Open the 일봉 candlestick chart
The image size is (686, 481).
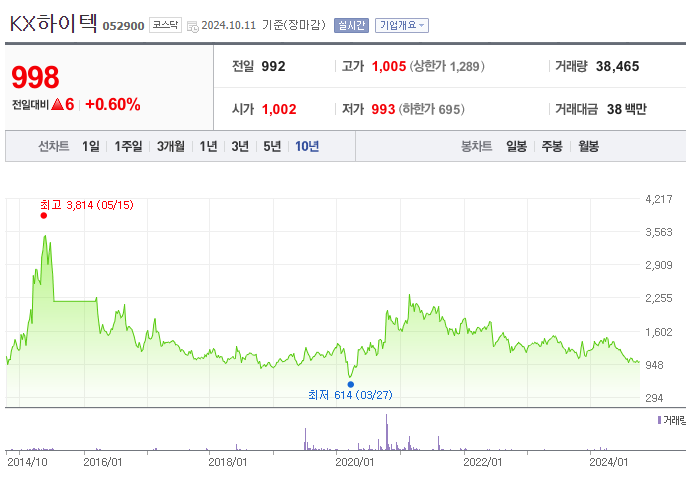pyautogui.click(x=516, y=146)
